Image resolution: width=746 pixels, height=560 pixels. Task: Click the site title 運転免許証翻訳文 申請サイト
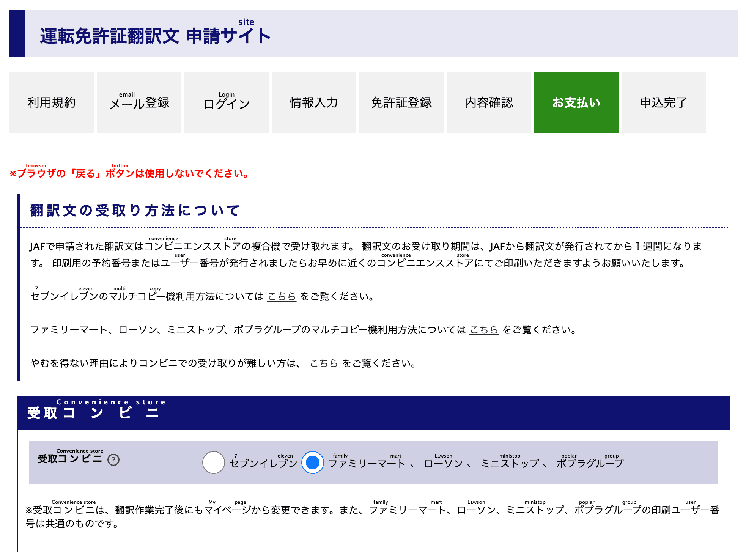[x=154, y=36]
